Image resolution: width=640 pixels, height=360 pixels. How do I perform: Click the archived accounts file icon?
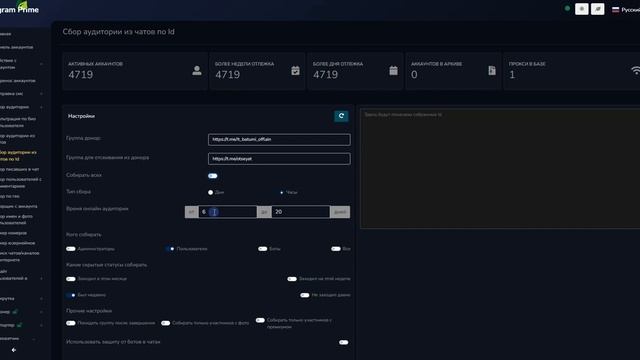(x=492, y=71)
